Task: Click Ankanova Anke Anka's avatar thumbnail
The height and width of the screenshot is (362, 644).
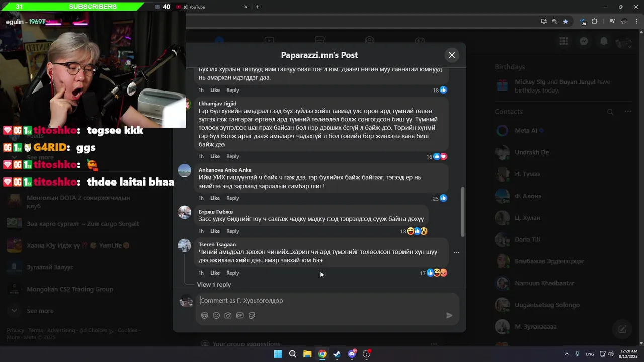Action: click(185, 170)
